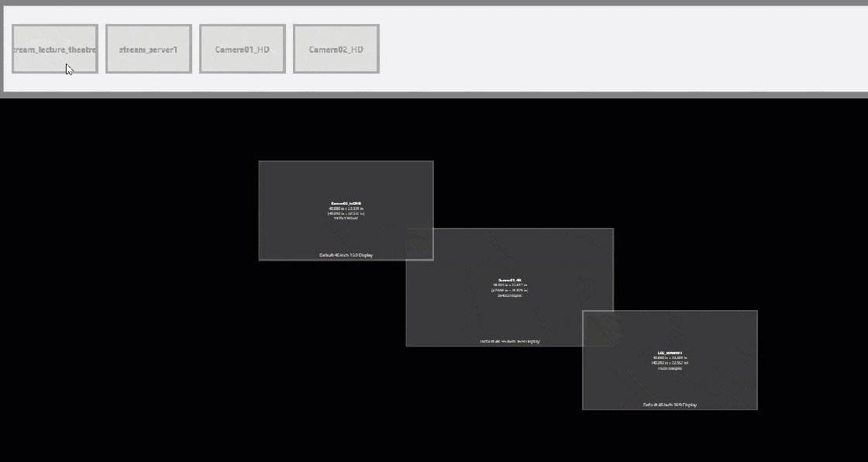868x462 pixels.
Task: Click the footer caption of the center 4K display
Action: [509, 341]
